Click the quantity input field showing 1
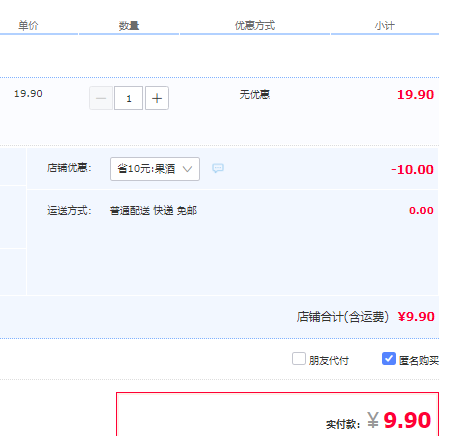Image resolution: width=462 pixels, height=436 pixels. 129,98
